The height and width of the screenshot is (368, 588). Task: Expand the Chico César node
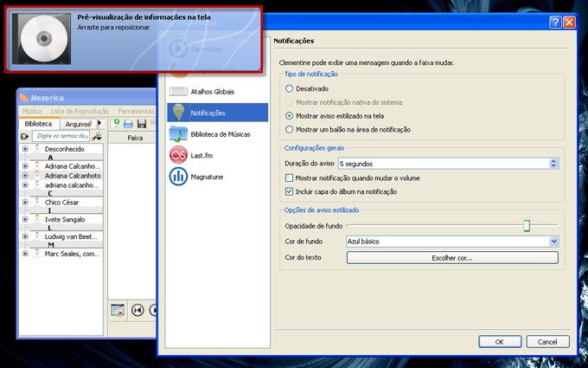tap(25, 203)
